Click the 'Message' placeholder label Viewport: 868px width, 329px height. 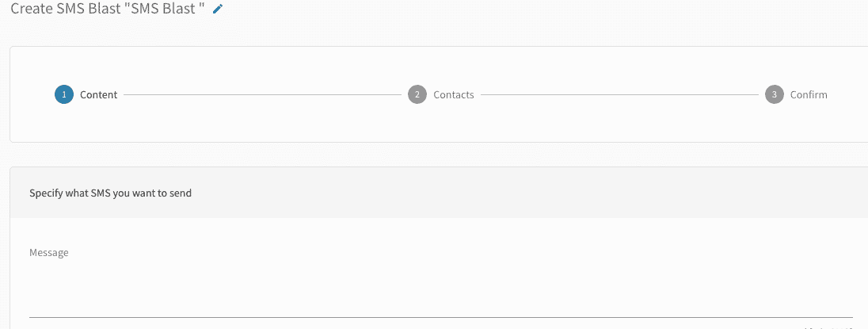49,253
